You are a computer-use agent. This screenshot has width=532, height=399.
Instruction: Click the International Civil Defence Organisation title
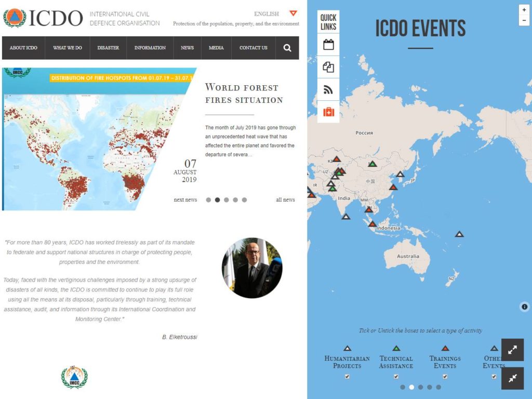click(x=125, y=19)
